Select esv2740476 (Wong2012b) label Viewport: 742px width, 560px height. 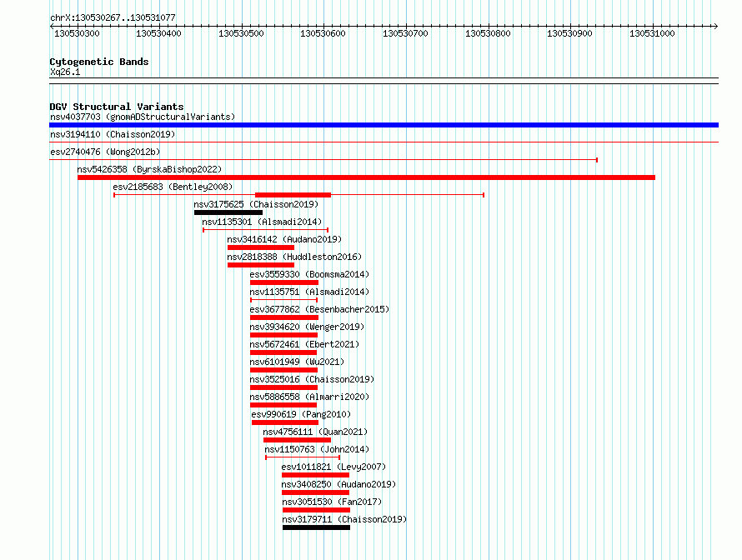pos(105,152)
